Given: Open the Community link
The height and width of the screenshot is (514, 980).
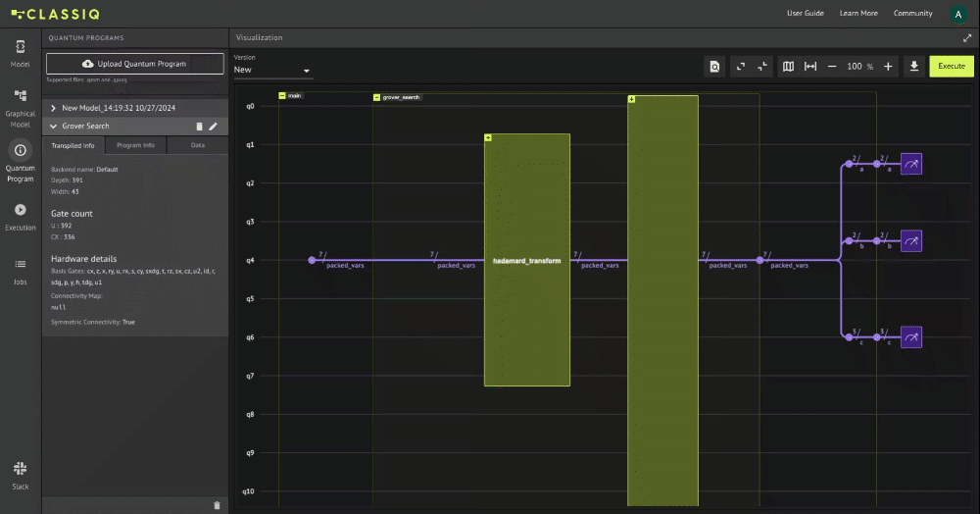Looking at the screenshot, I should coord(912,13).
